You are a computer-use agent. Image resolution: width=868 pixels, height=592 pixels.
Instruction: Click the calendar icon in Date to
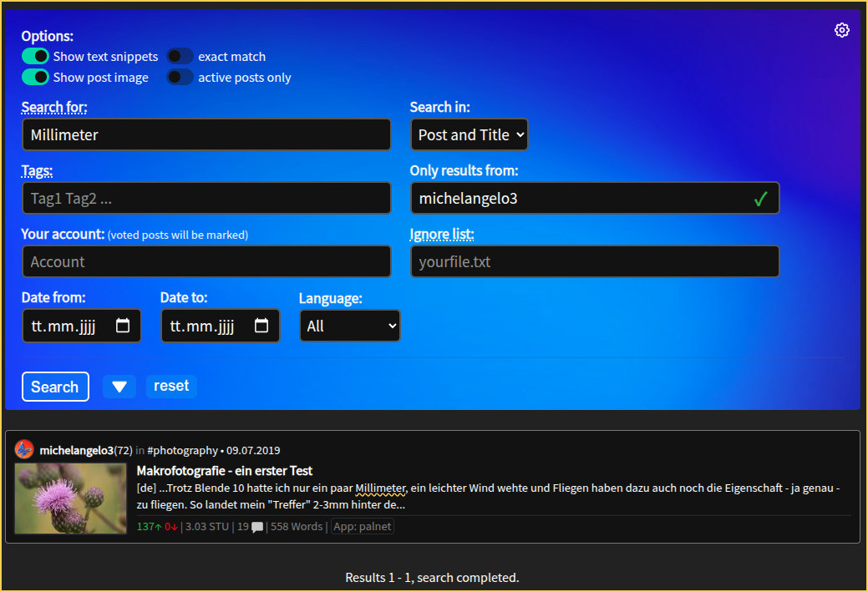261,326
